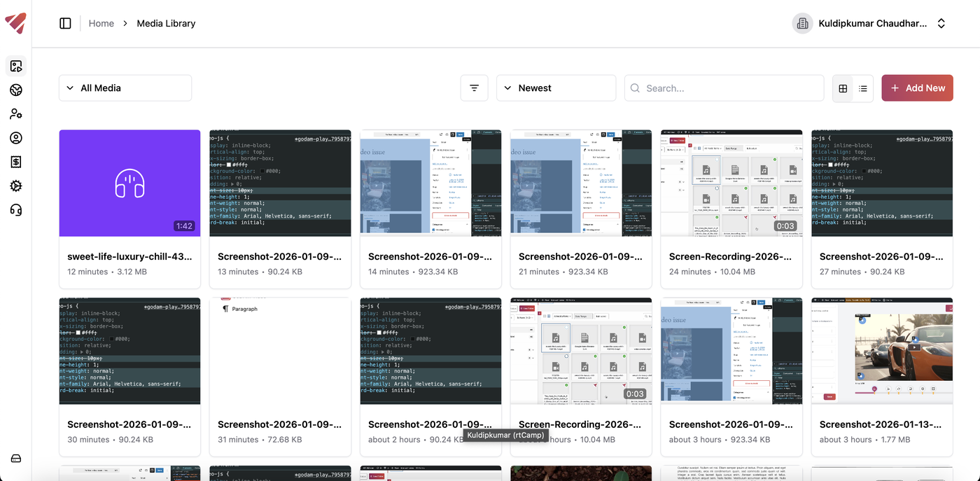Open the support headset sidebar icon
Viewport: 980px width, 481px height.
click(16, 209)
